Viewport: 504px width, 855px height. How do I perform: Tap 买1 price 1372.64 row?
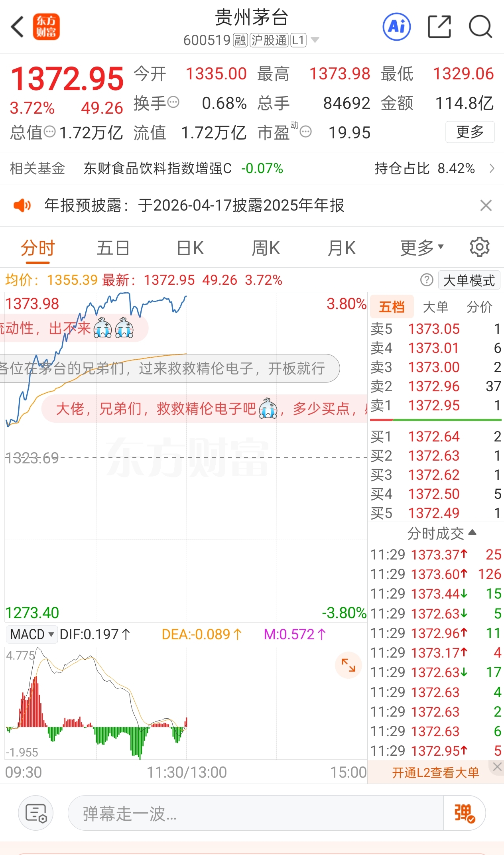435,437
